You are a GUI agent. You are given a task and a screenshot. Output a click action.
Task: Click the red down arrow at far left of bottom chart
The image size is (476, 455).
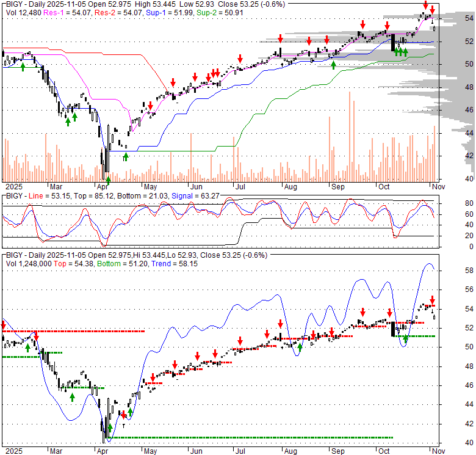pyautogui.click(x=3, y=324)
